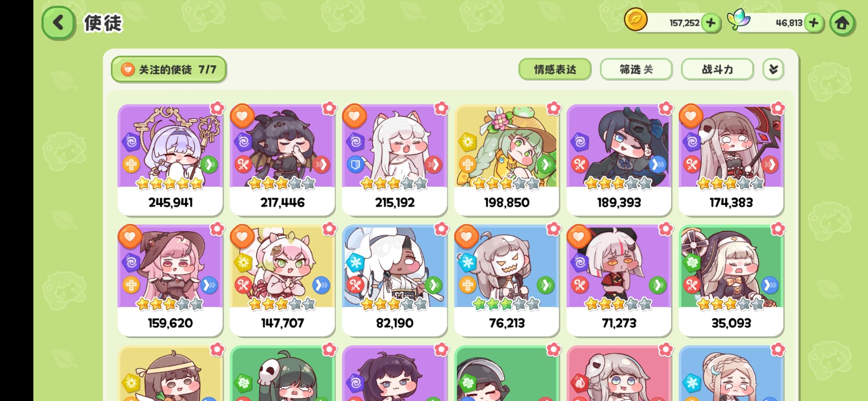Viewport: 868px width, 401px height.
Task: Expand sort options with double-chevron button
Action: coord(773,69)
